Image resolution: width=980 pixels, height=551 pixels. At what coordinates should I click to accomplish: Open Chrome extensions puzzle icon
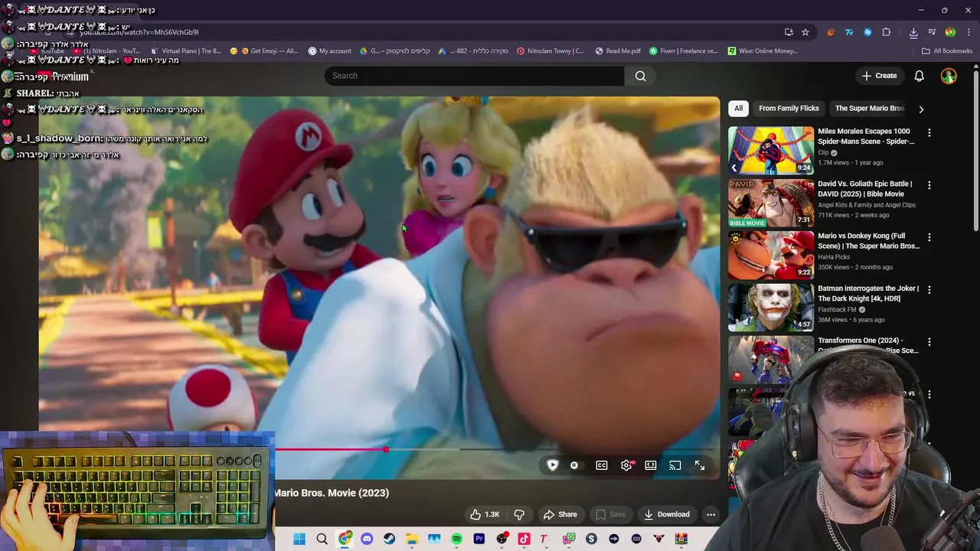point(886,32)
